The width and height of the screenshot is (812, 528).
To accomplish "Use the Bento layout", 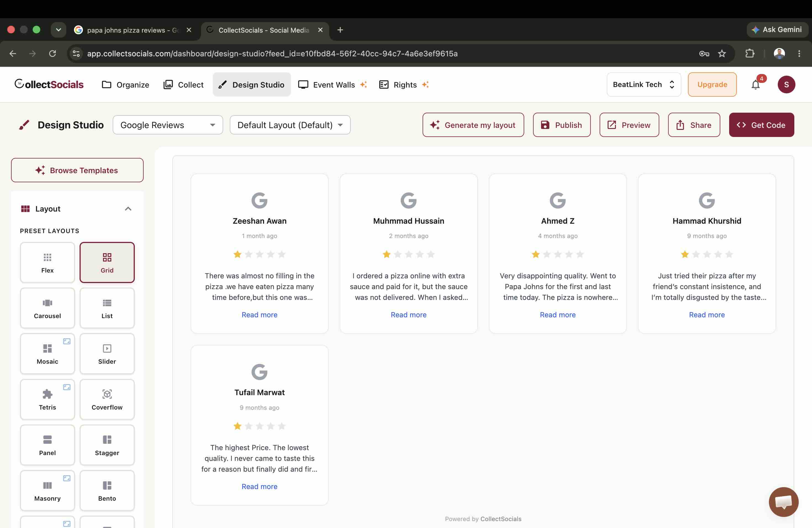I will click(x=107, y=491).
